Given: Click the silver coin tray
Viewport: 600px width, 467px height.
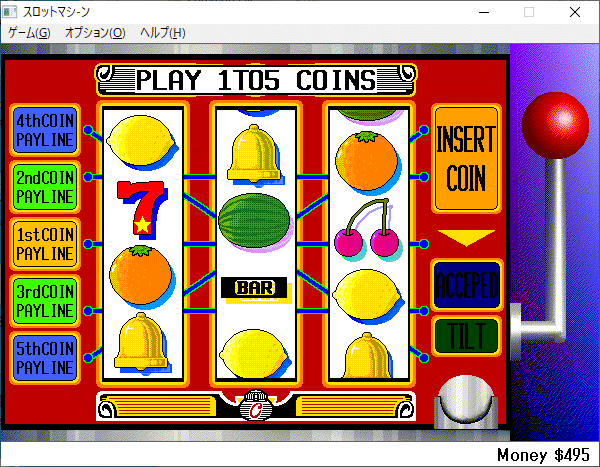Looking at the screenshot, I should tap(466, 402).
